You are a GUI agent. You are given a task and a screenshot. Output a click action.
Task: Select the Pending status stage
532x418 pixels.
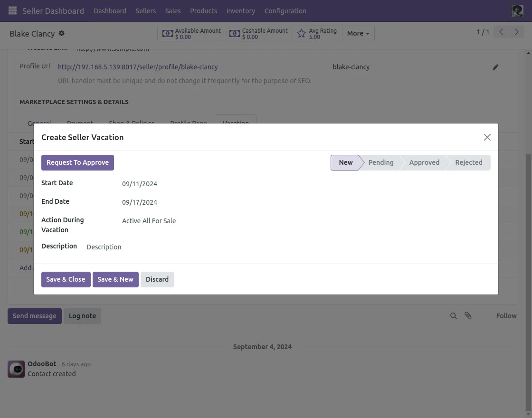380,162
